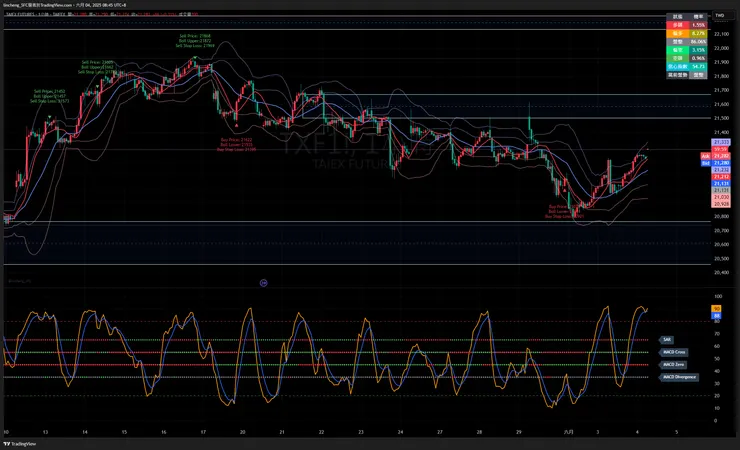
Task: Click the MACD Zero label
Action: click(673, 365)
